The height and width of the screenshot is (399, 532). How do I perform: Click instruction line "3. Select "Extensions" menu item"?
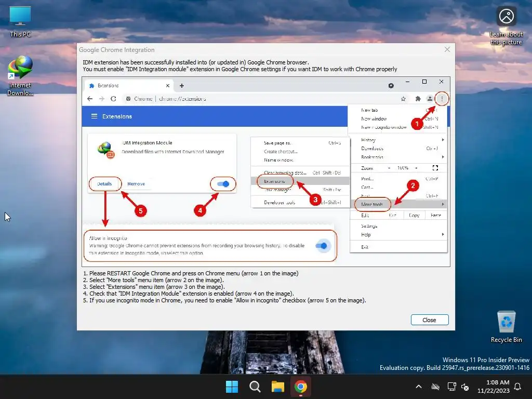pyautogui.click(x=154, y=287)
